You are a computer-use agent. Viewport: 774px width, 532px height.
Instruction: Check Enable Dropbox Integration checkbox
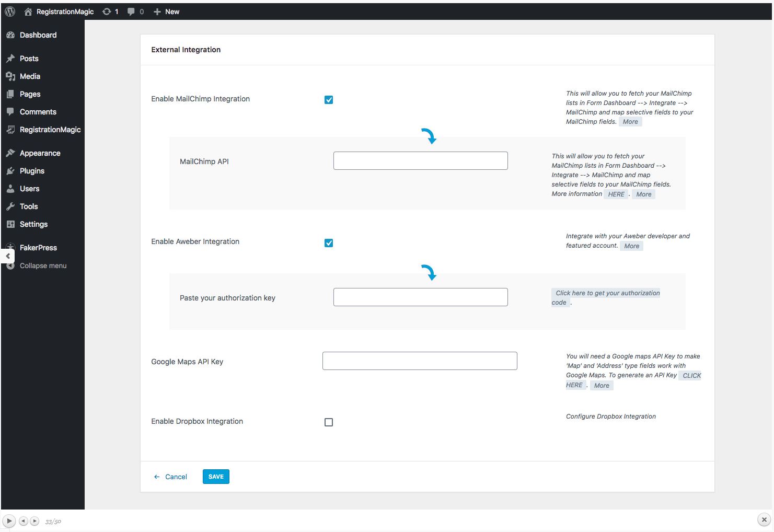(x=329, y=422)
